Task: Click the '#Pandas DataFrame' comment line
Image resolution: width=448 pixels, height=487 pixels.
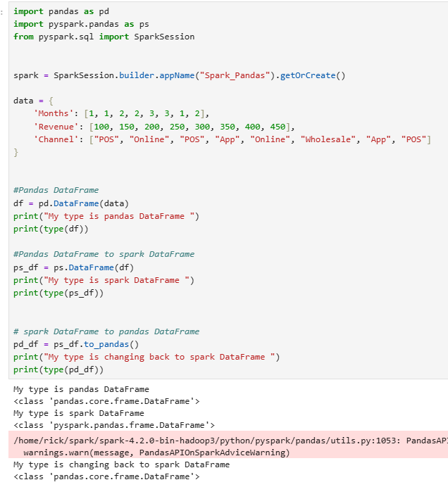Action: [56, 190]
